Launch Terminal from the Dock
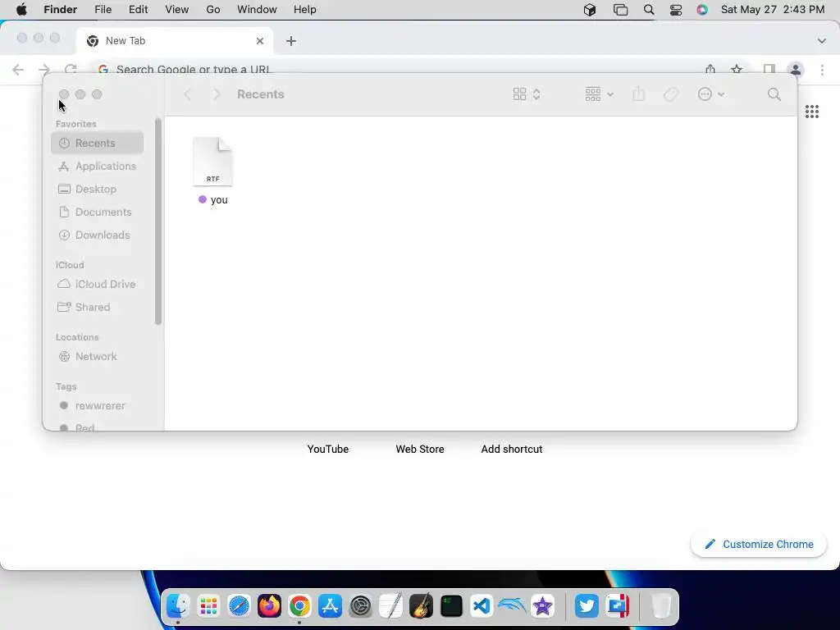840x630 pixels. click(452, 606)
